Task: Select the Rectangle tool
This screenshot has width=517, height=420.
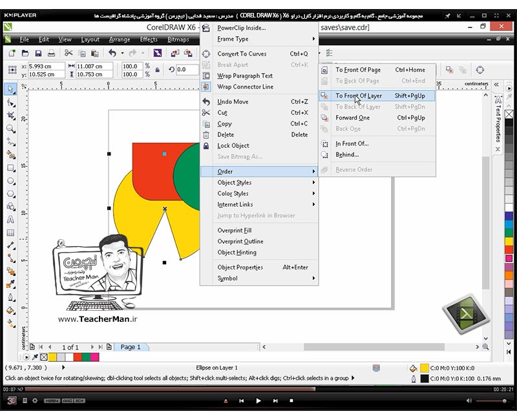Action: pos(10,168)
